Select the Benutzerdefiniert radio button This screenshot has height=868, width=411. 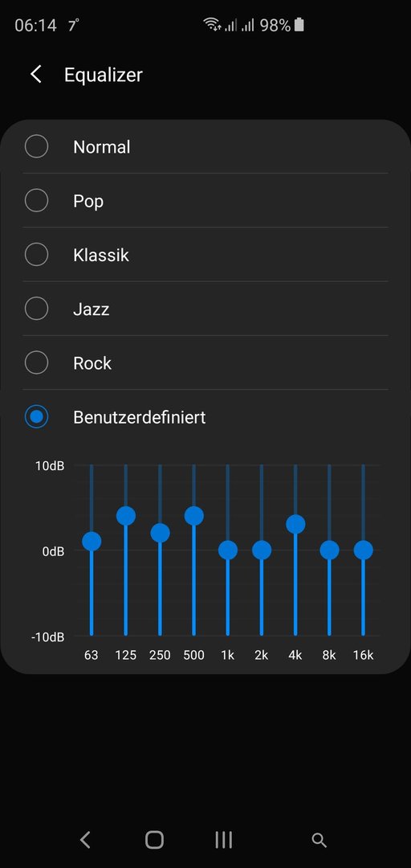(36, 417)
